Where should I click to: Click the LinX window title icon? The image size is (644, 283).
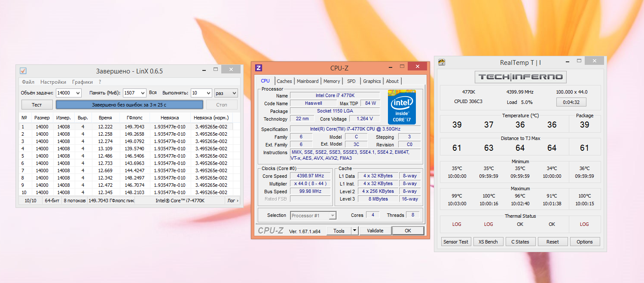tap(23, 71)
